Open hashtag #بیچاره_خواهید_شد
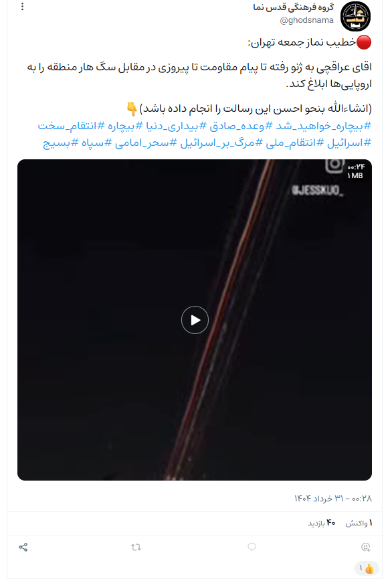 coord(323,127)
